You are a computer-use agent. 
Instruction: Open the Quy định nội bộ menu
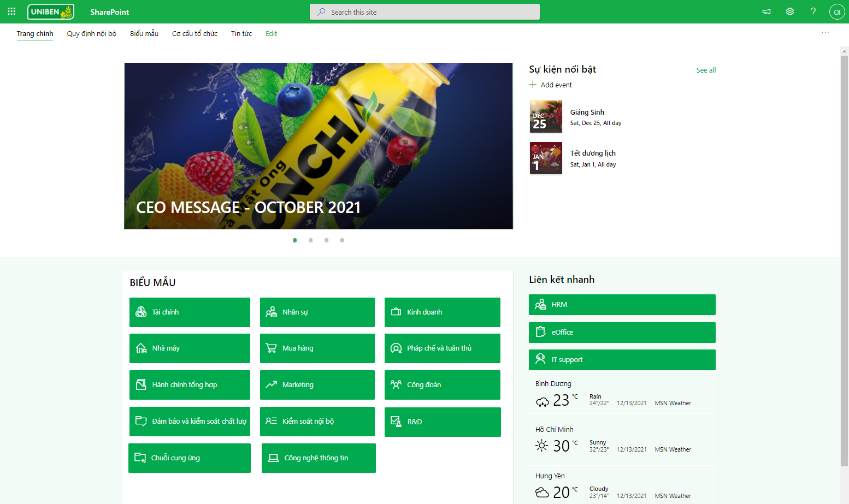91,34
